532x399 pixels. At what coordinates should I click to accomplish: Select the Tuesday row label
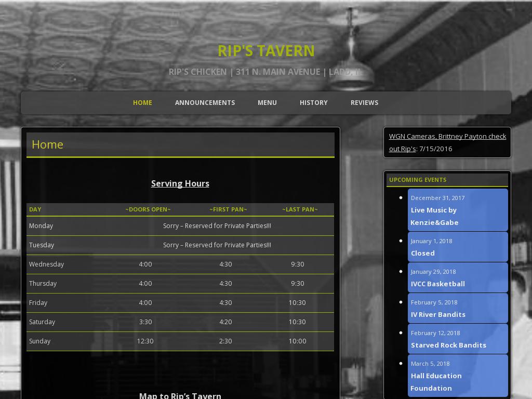pos(42,245)
